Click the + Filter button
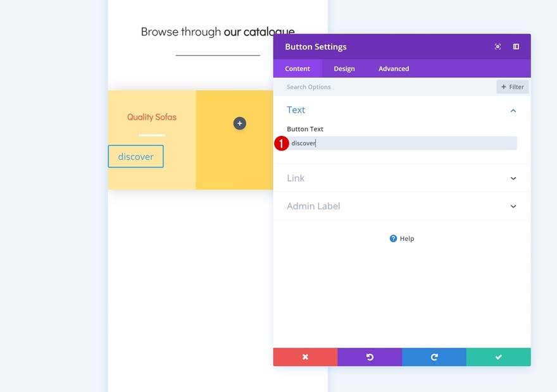557x392 pixels. (x=512, y=87)
